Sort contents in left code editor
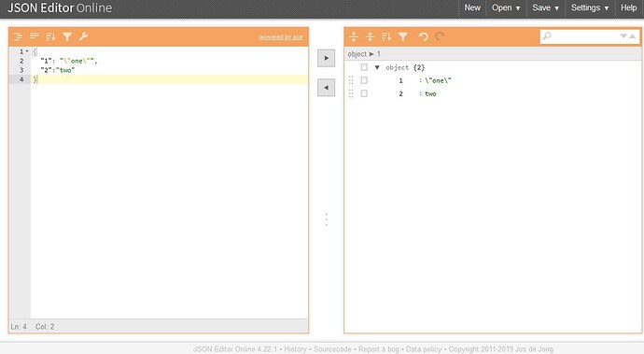 coord(50,36)
